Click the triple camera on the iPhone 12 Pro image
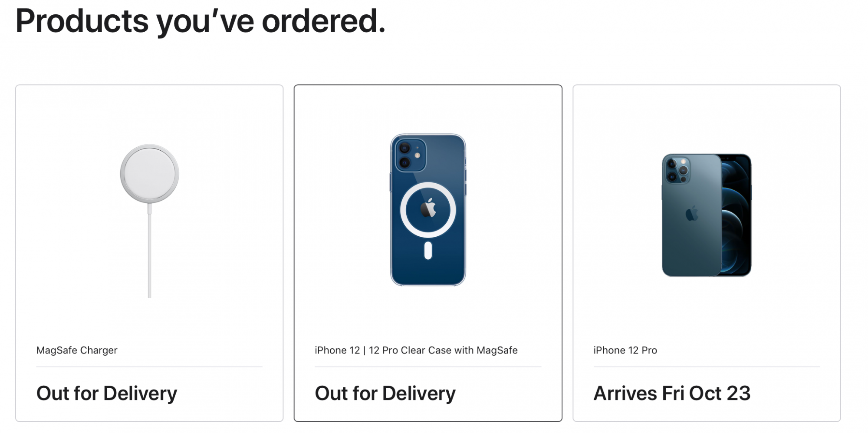This screenshot has height=433, width=868. [x=677, y=170]
